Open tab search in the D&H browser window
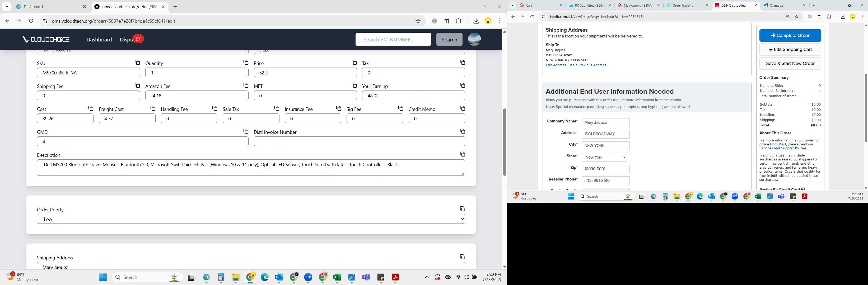Viewport: 868px width, 285px height. pos(512,5)
